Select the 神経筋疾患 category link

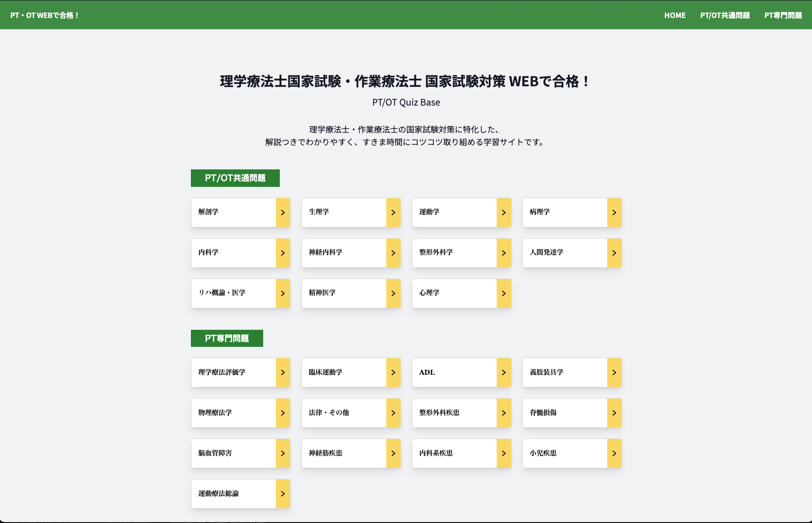coord(351,453)
